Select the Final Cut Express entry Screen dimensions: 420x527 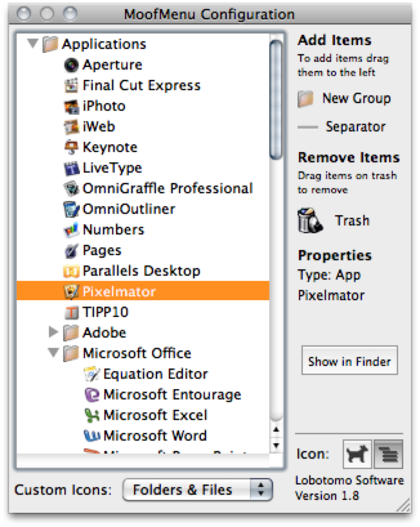(141, 86)
